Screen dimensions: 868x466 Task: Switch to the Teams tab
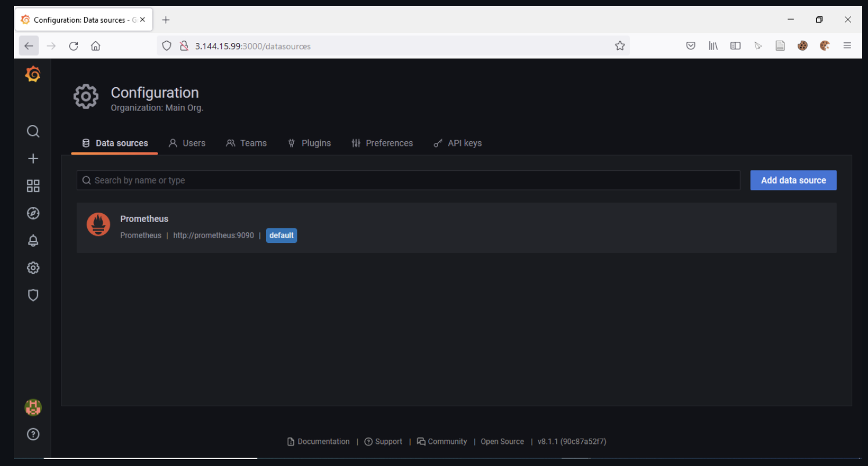pyautogui.click(x=246, y=143)
